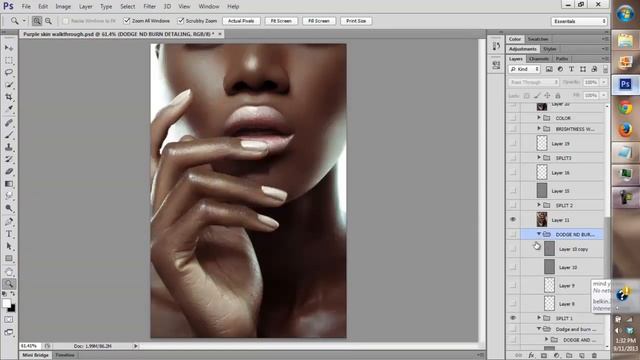Select the Quick Selection tool
The height and width of the screenshot is (360, 640).
coord(9,84)
